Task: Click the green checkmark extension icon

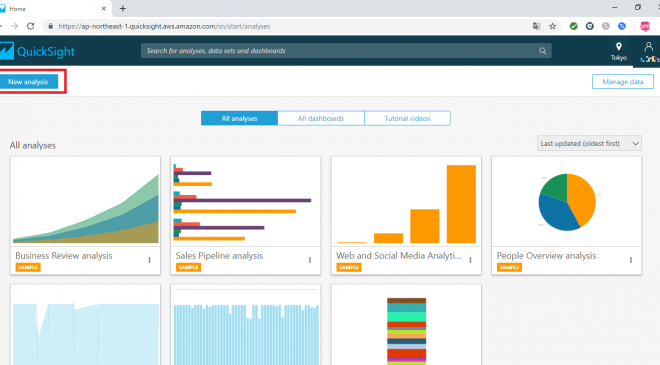Action: (x=573, y=26)
